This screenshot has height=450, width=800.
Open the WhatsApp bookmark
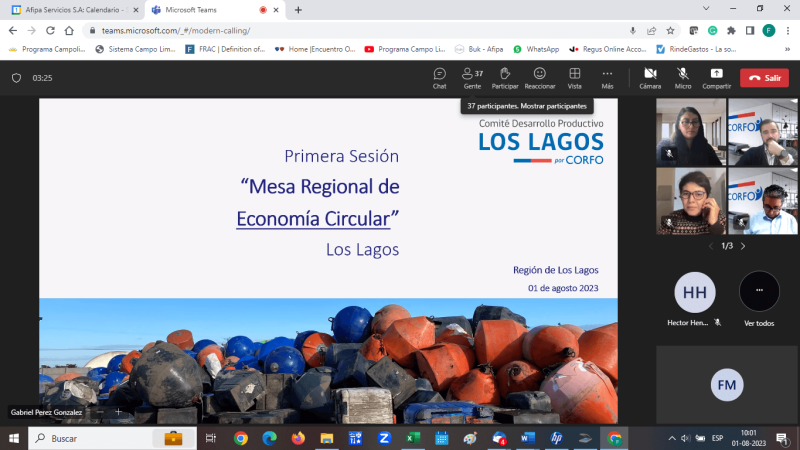[x=536, y=48]
